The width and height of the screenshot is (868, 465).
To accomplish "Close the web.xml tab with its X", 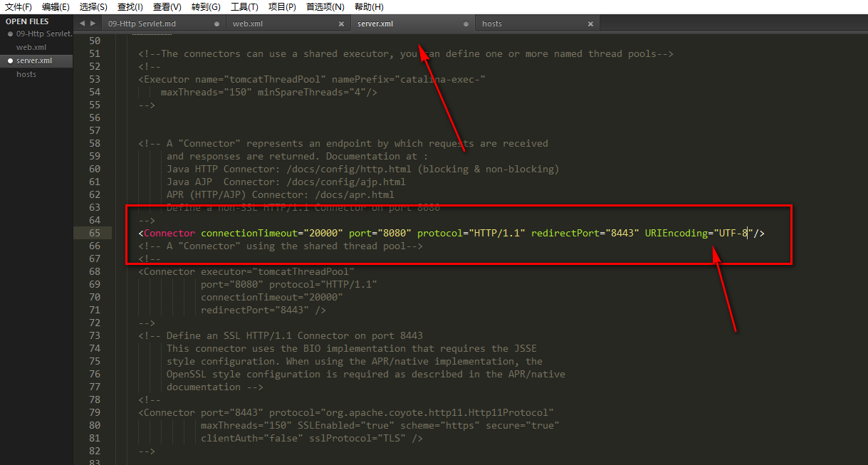I will [342, 23].
